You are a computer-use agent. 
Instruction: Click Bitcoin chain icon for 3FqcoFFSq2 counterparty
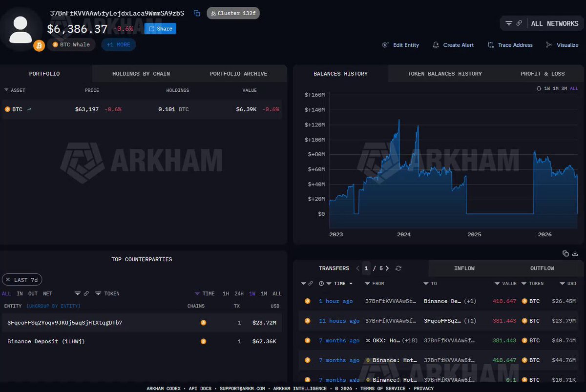click(x=203, y=323)
